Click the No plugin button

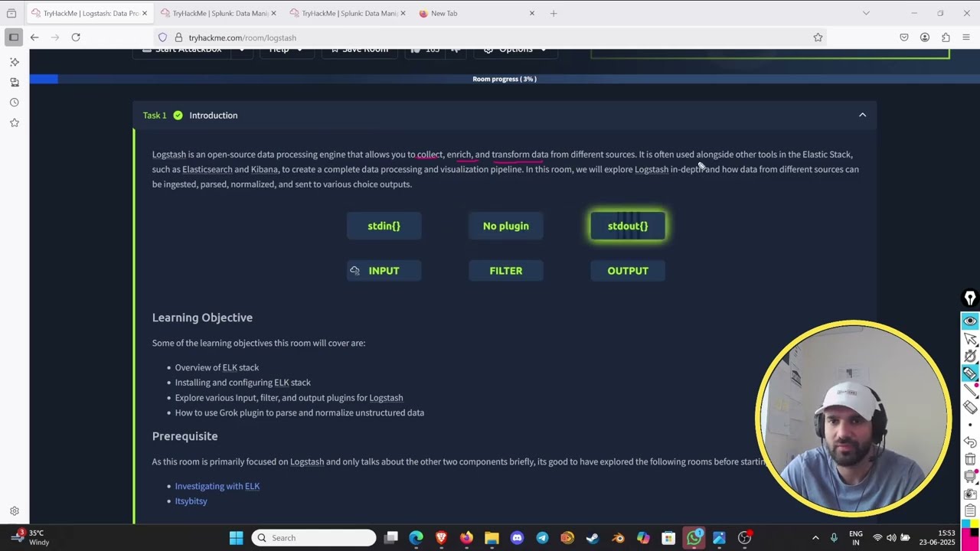coord(505,226)
